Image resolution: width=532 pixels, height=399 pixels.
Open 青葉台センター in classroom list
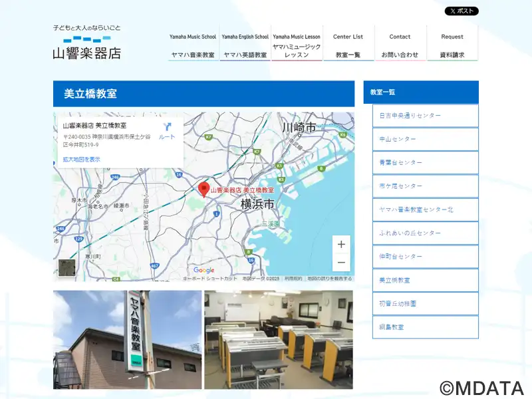click(x=426, y=162)
